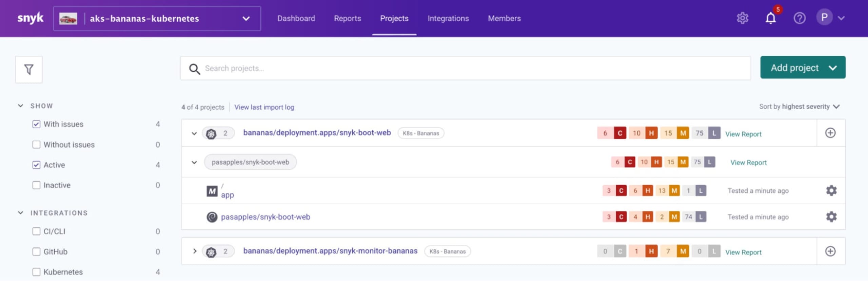
Task: Check the Kubernetes integration filter
Action: [36, 272]
